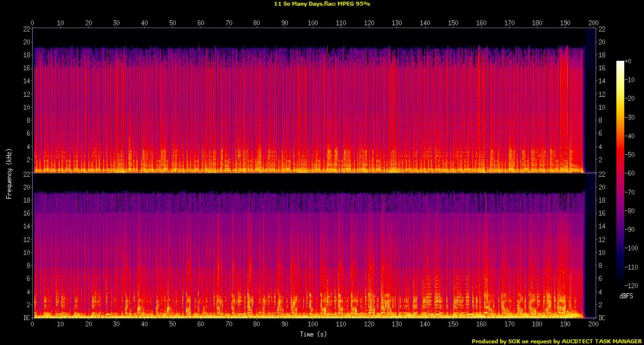Click the 'DC' label on lower channel's left axis
Viewport: 644px width, 345px height.
click(x=26, y=318)
